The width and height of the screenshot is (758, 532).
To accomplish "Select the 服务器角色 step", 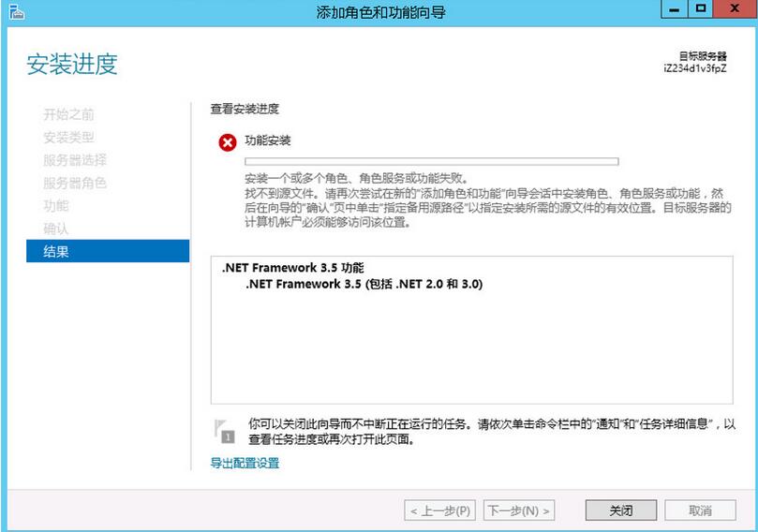I will [75, 184].
